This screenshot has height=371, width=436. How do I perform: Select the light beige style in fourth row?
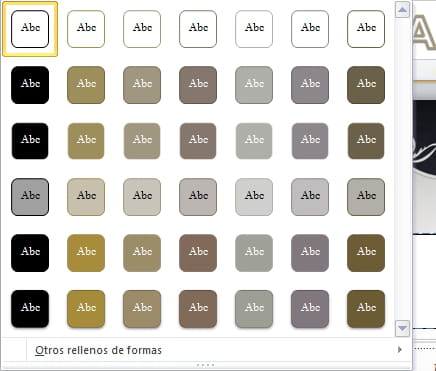point(86,197)
